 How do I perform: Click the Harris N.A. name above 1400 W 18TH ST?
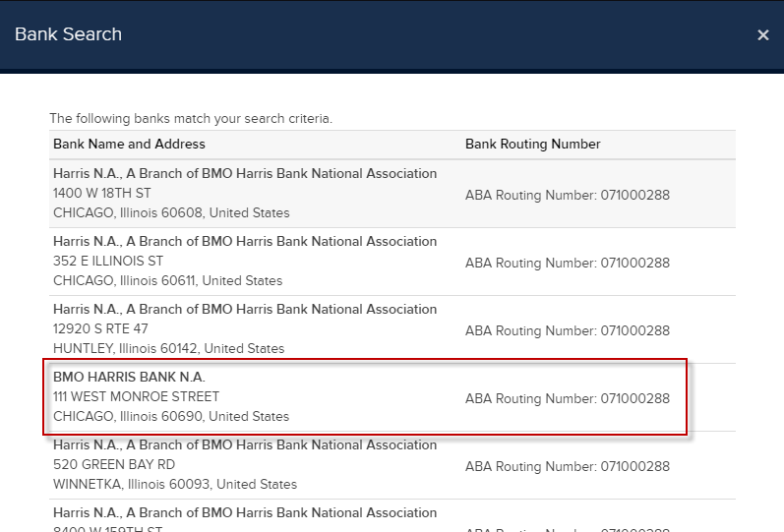pyautogui.click(x=245, y=173)
